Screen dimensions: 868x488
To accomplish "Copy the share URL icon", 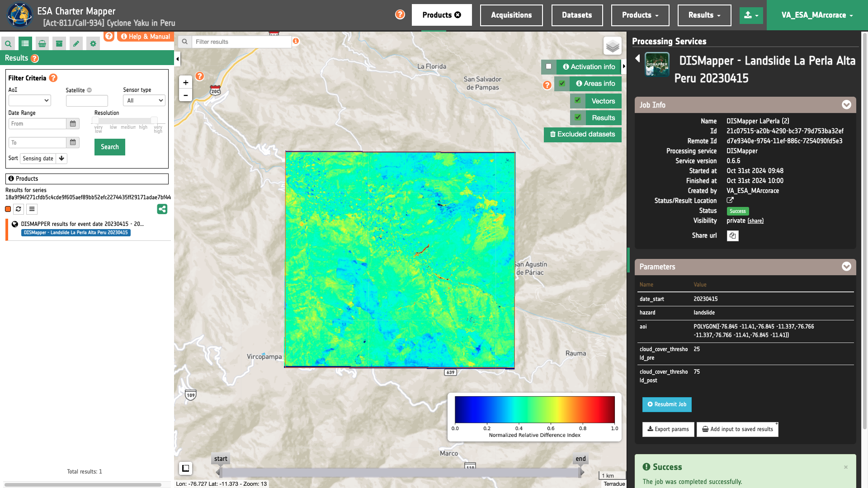I will 732,236.
